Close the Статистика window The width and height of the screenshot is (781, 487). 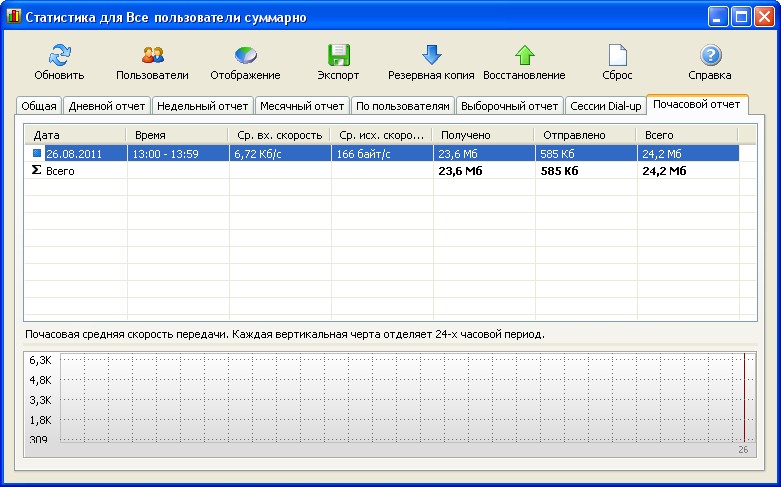[764, 17]
